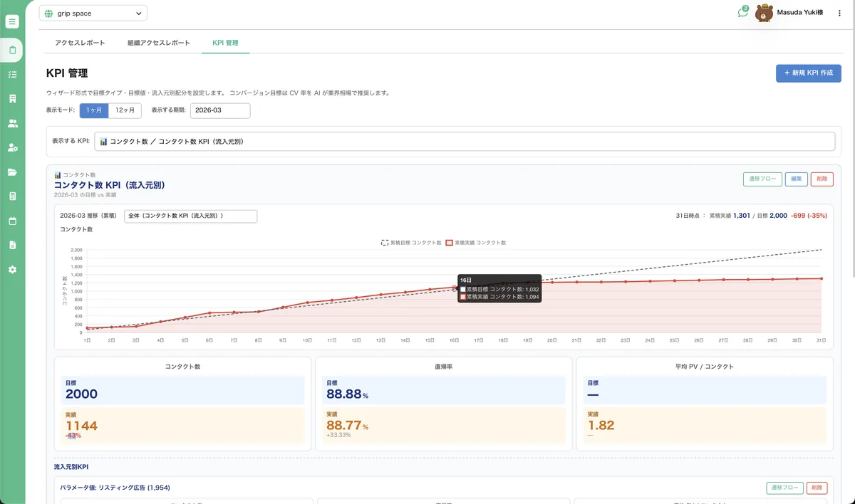
Task: Switch to the アクセスレポート tab
Action: [80, 43]
